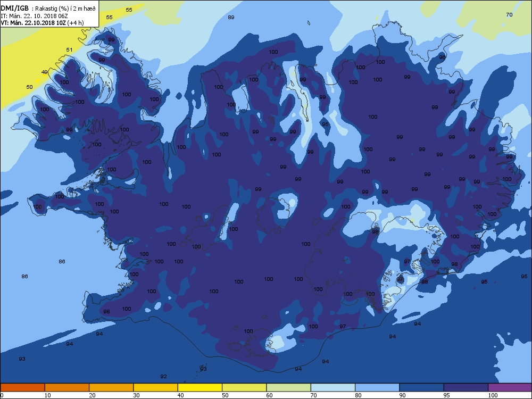Click the 49 value near the Westfjords coast
Viewport: 532px width, 399px height.
(45, 72)
